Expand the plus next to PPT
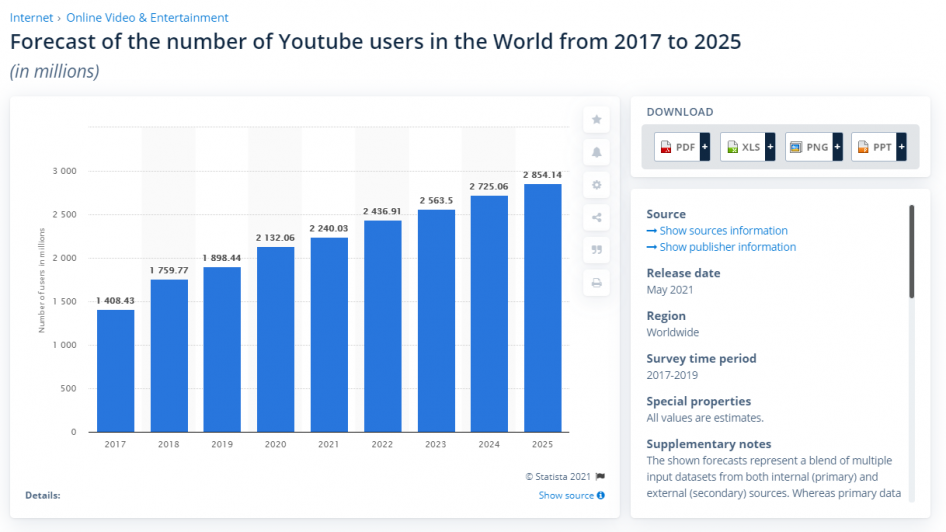 pos(901,147)
